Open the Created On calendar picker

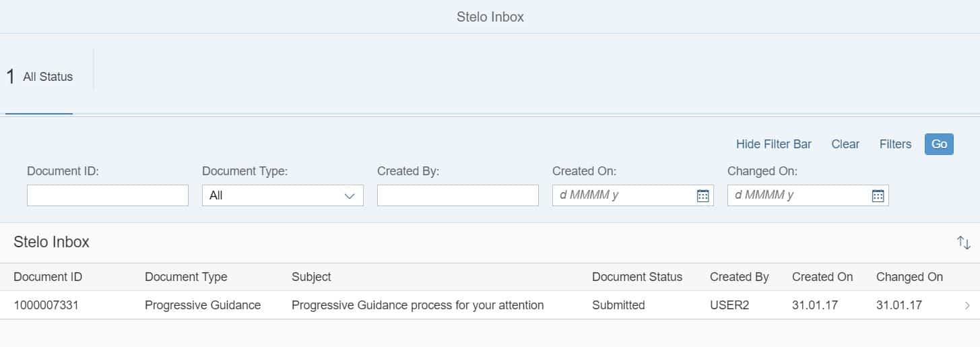[703, 195]
